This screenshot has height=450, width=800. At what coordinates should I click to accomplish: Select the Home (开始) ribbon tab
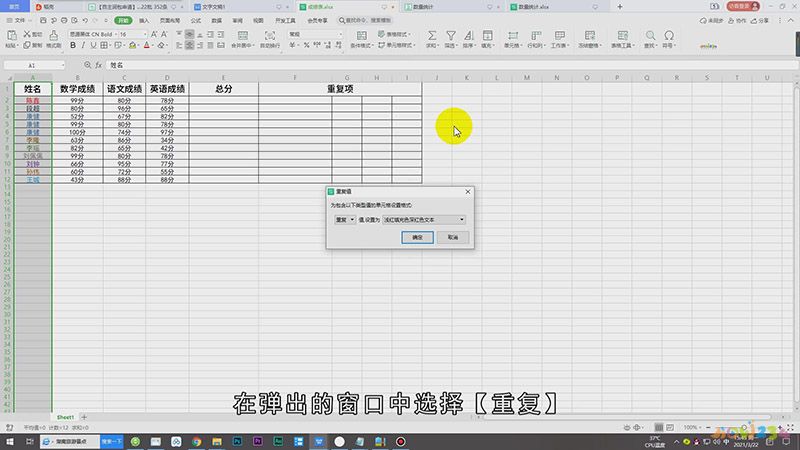pyautogui.click(x=123, y=20)
